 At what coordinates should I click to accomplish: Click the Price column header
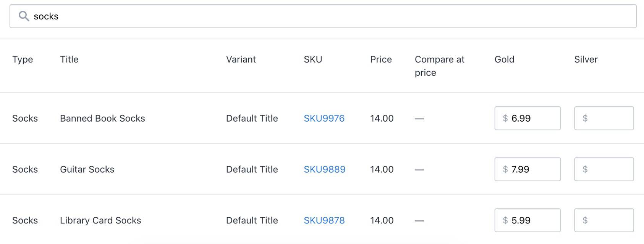(x=381, y=59)
